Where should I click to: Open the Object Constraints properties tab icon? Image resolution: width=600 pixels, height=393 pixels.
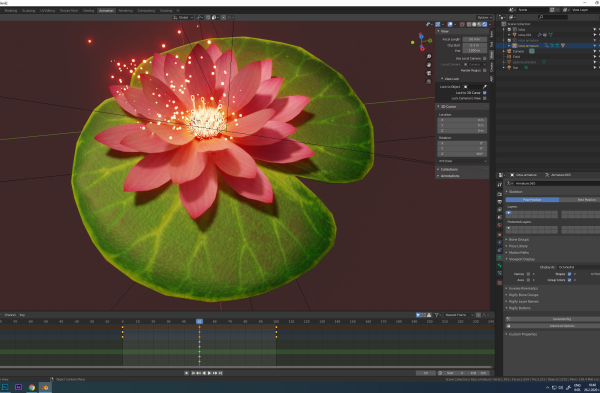click(x=499, y=250)
